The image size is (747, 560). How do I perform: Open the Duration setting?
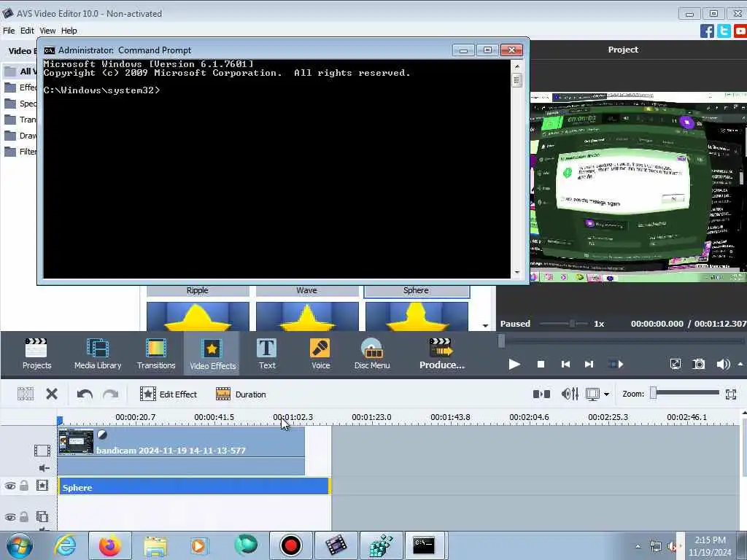[x=241, y=394]
